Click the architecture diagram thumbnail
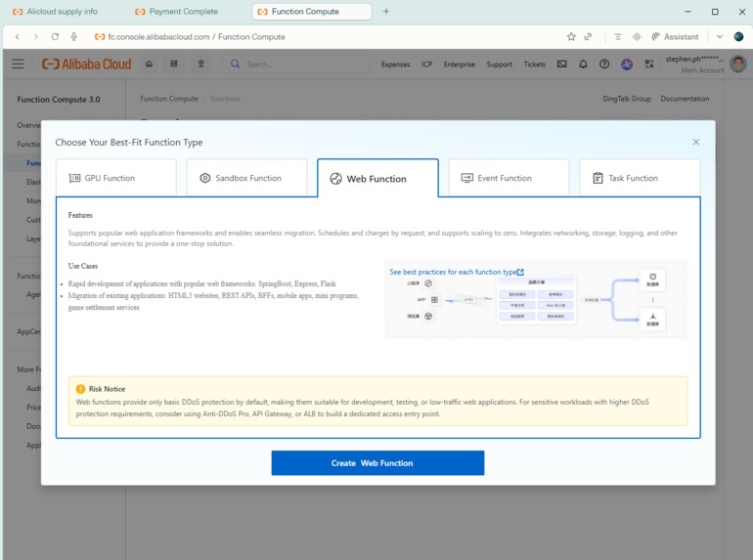753x560 pixels. 536,300
